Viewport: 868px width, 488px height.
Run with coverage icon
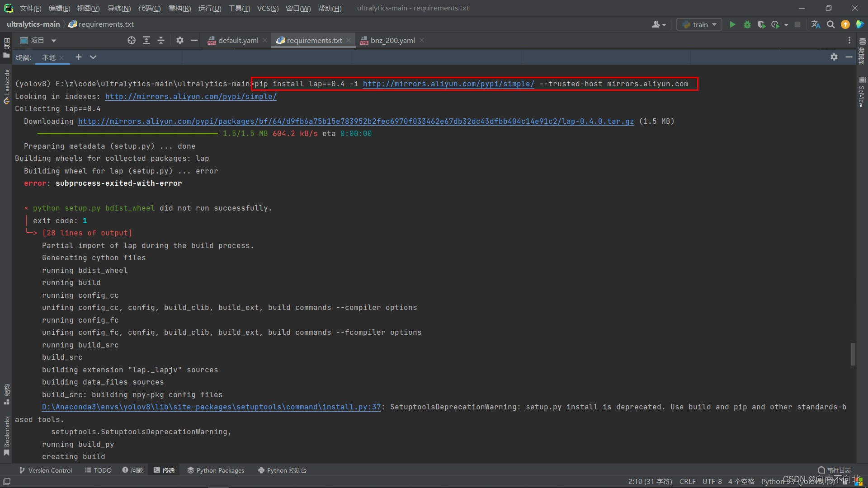[761, 24]
